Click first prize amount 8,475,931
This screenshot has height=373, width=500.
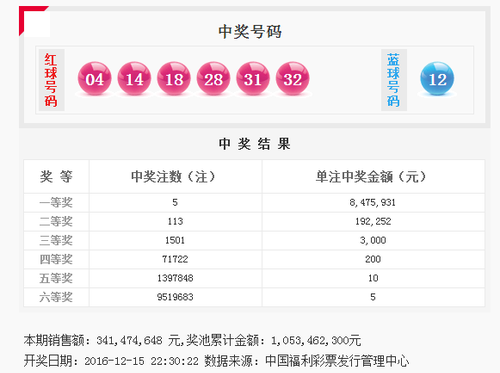pyautogui.click(x=373, y=202)
